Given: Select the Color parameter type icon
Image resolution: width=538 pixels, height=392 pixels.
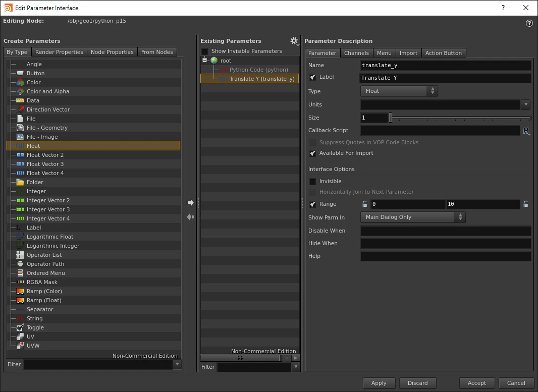Looking at the screenshot, I should 20,82.
